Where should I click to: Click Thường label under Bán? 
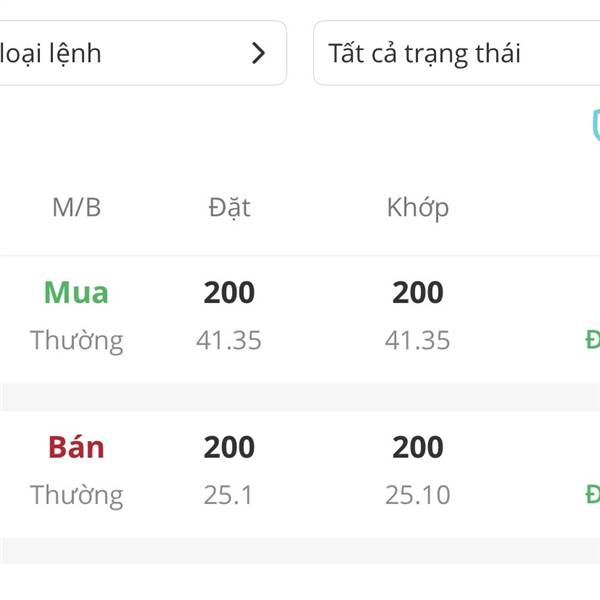(77, 495)
